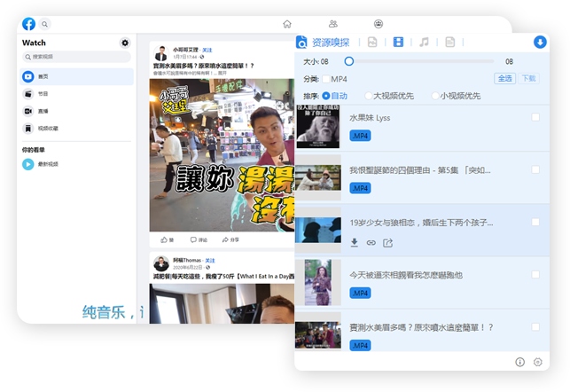Viewport: 570px width, 392px height.
Task: Click the 下载 button
Action: (x=529, y=79)
